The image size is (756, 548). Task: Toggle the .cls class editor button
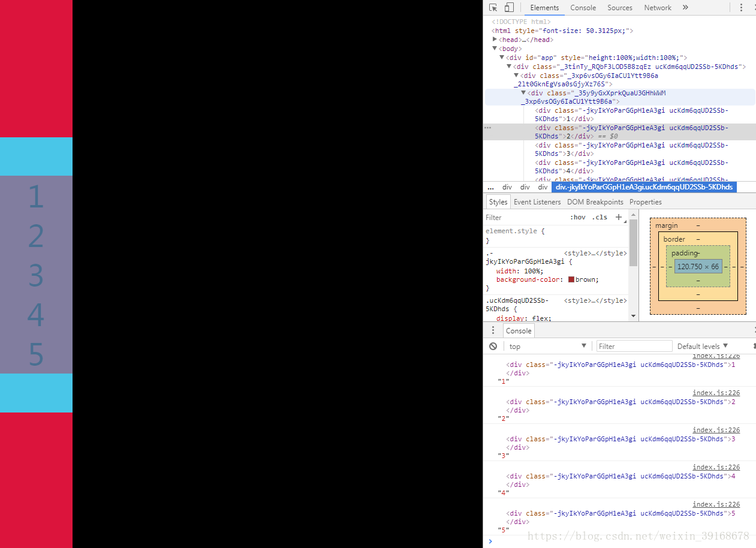click(x=600, y=217)
